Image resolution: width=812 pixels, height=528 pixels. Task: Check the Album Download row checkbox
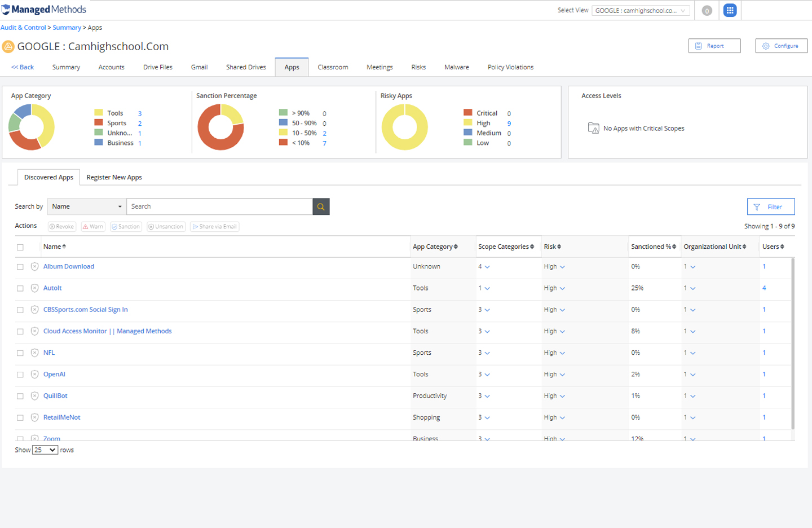[20, 267]
